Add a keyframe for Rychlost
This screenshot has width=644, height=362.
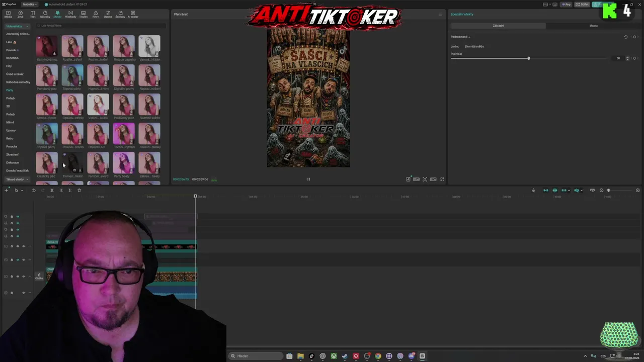pyautogui.click(x=634, y=58)
